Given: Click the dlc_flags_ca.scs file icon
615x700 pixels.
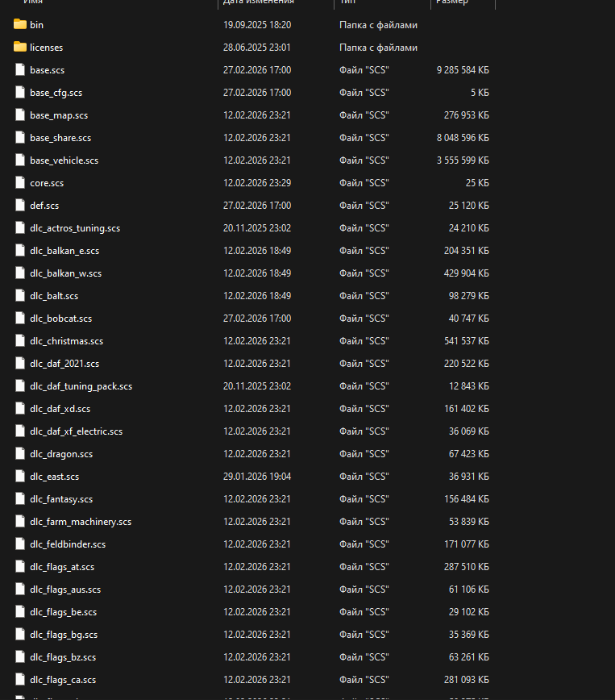Looking at the screenshot, I should (20, 680).
